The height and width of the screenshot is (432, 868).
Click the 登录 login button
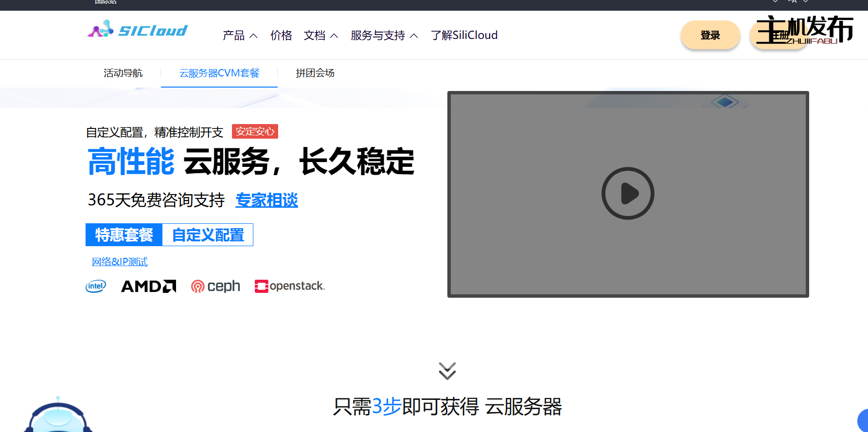(710, 35)
